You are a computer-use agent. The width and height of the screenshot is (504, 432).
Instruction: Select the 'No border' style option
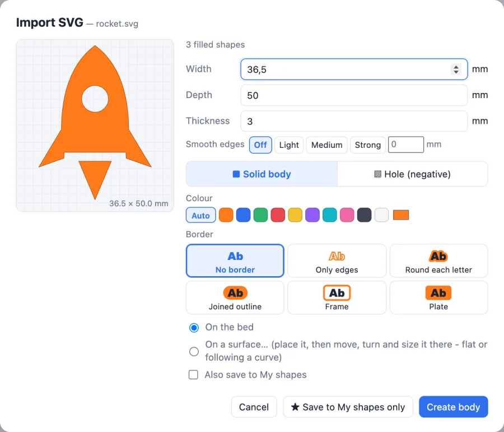click(x=235, y=261)
